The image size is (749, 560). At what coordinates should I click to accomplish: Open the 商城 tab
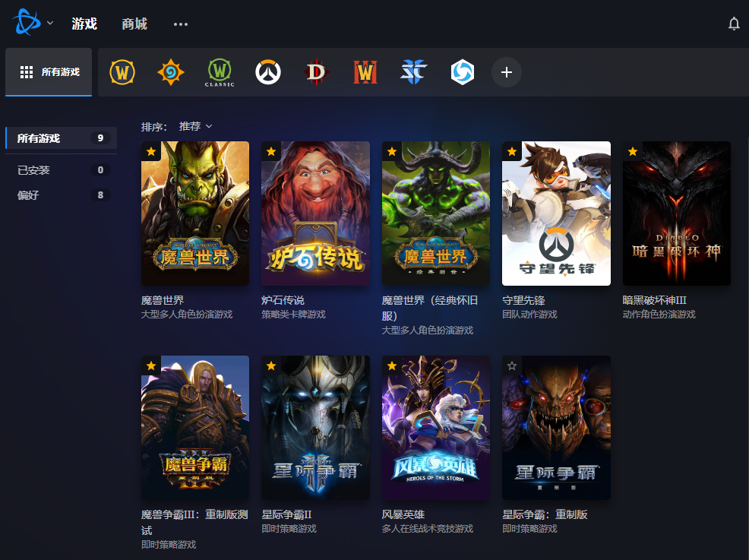134,24
